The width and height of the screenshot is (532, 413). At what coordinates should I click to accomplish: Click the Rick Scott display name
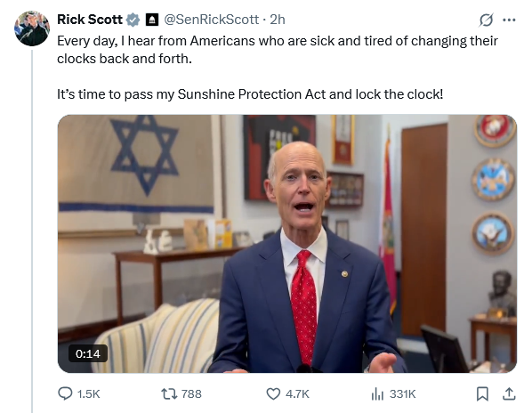pos(90,20)
